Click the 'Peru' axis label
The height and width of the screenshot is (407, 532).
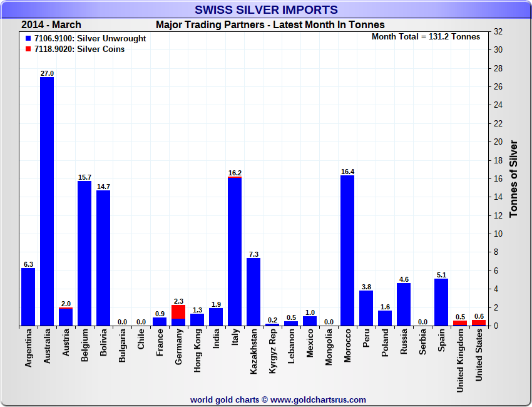click(366, 338)
